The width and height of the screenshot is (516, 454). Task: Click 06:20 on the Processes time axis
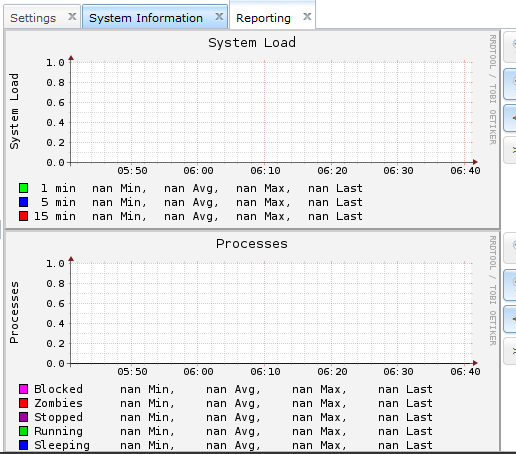[332, 372]
